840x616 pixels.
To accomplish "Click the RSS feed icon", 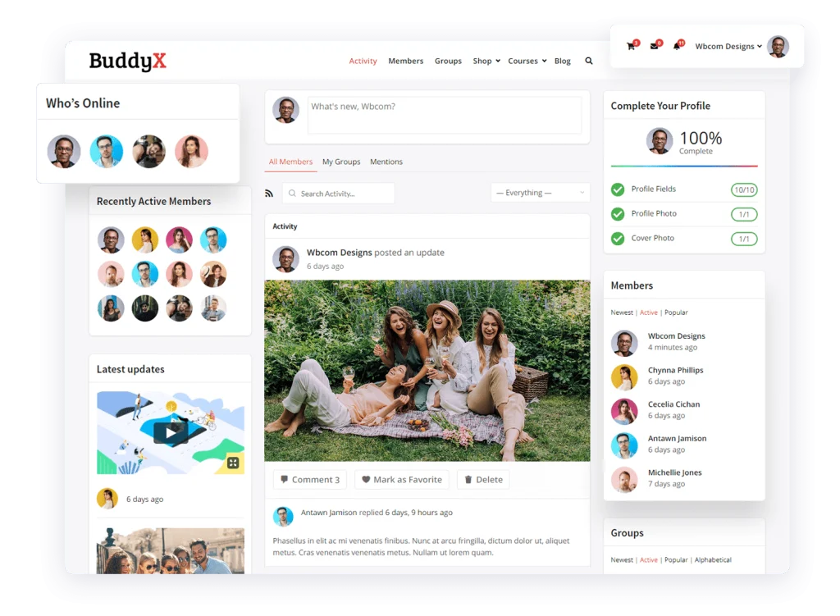I will 269,194.
